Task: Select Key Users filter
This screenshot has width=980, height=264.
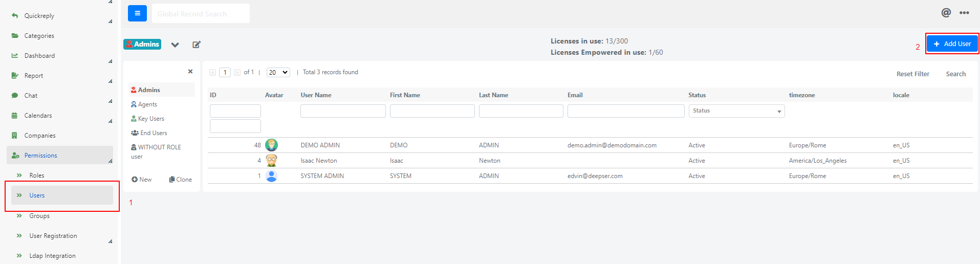Action: tap(148, 119)
